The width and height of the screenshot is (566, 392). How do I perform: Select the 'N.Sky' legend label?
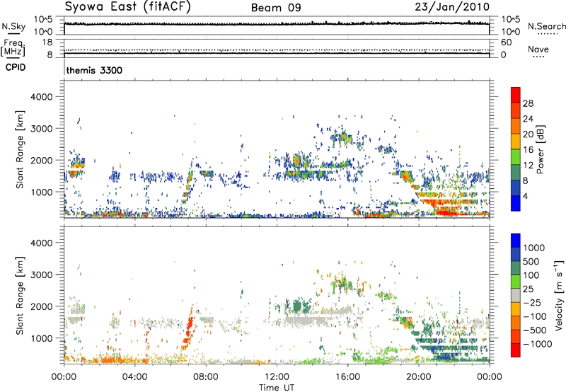(13, 26)
